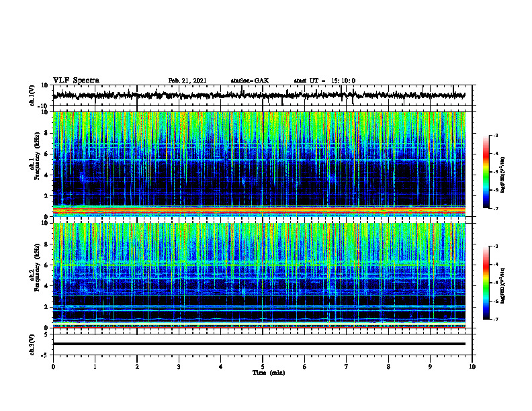Click the upper ch.1 color scale bar
Image resolution: width=532 pixels, height=411 pixels.
click(486, 172)
